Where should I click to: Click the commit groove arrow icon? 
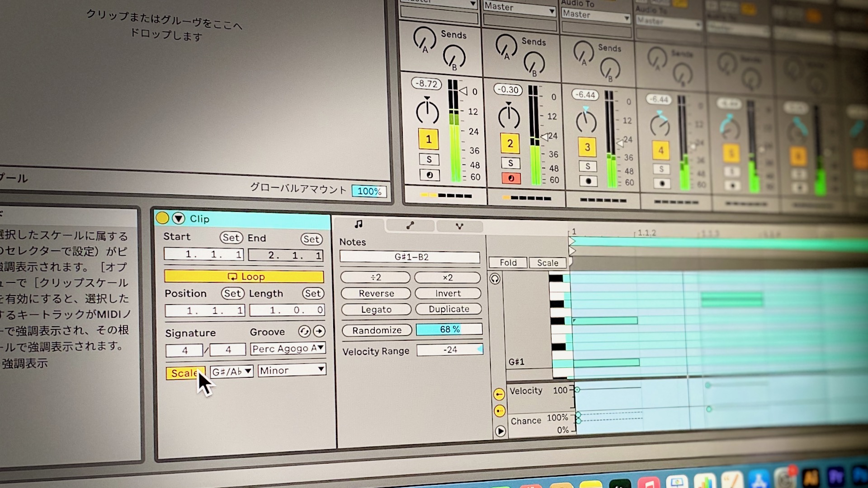(x=319, y=331)
